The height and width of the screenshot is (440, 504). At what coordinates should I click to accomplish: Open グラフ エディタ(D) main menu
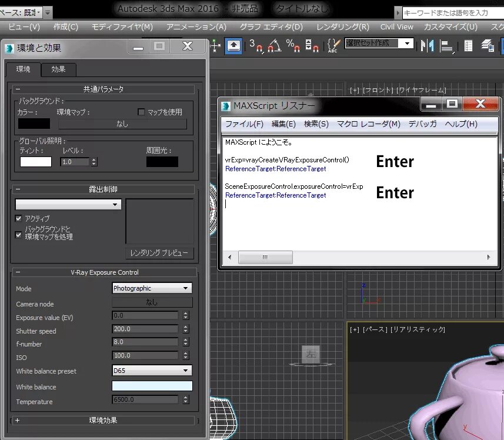point(271,27)
